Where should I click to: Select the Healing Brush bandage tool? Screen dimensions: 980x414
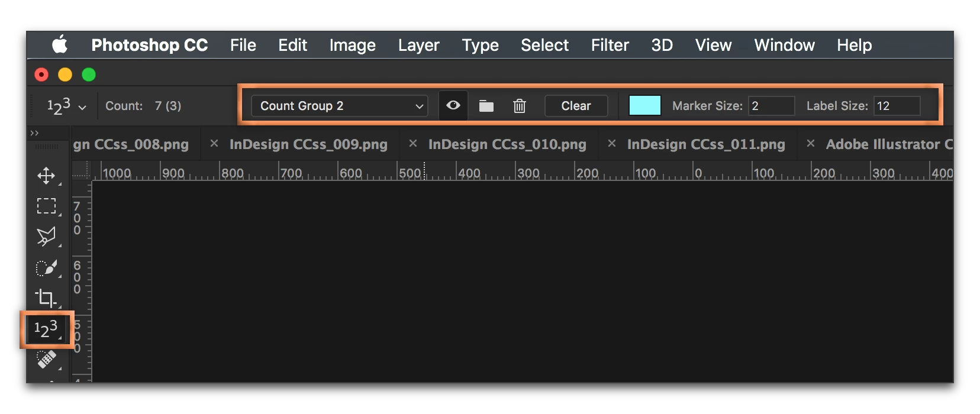point(46,359)
